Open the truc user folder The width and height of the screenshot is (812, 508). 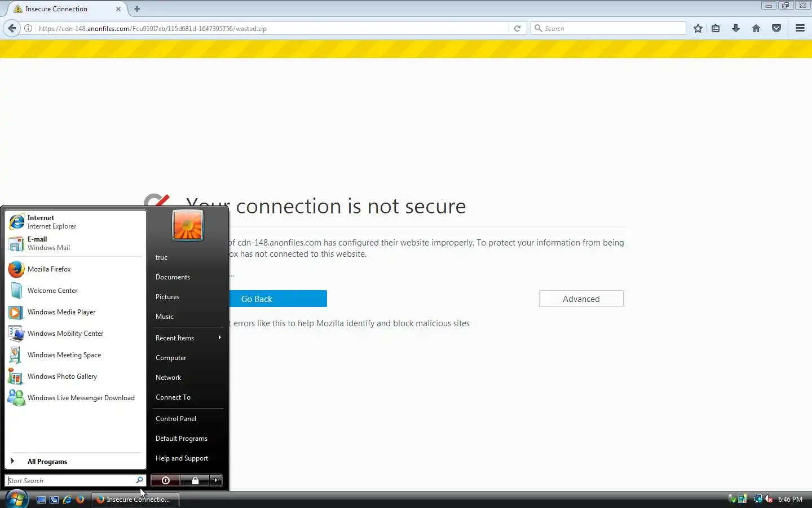187,257
